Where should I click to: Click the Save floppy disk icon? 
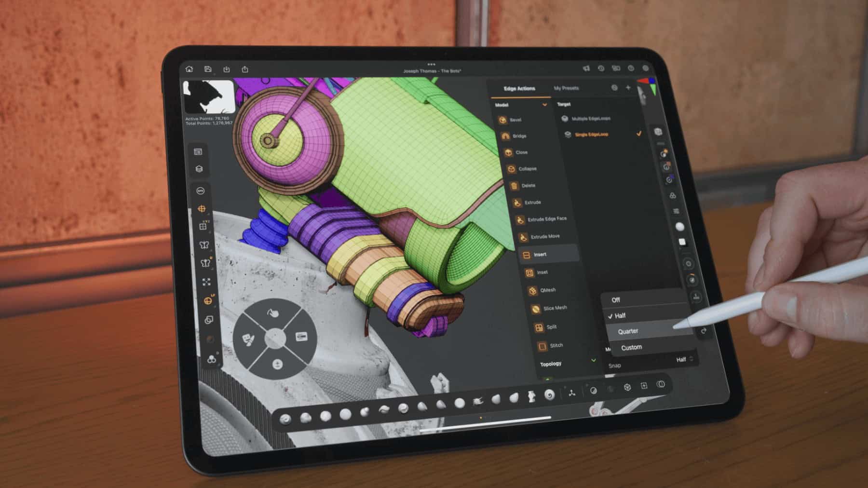click(208, 69)
